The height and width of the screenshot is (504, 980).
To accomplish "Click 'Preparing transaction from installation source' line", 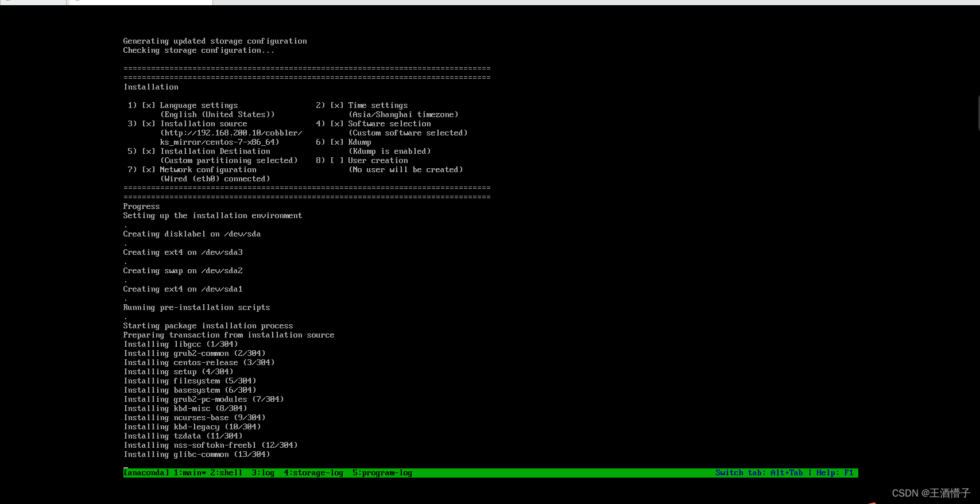I will coord(228,335).
